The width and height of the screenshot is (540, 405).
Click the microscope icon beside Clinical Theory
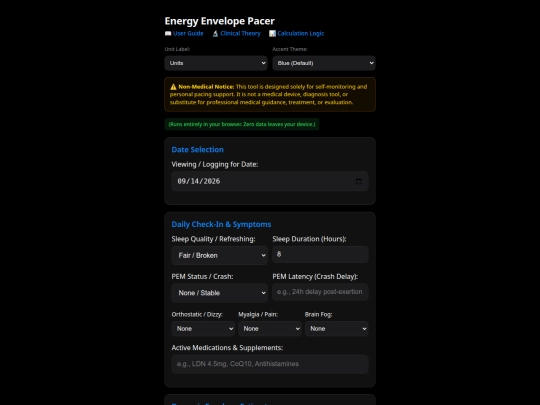tap(215, 33)
